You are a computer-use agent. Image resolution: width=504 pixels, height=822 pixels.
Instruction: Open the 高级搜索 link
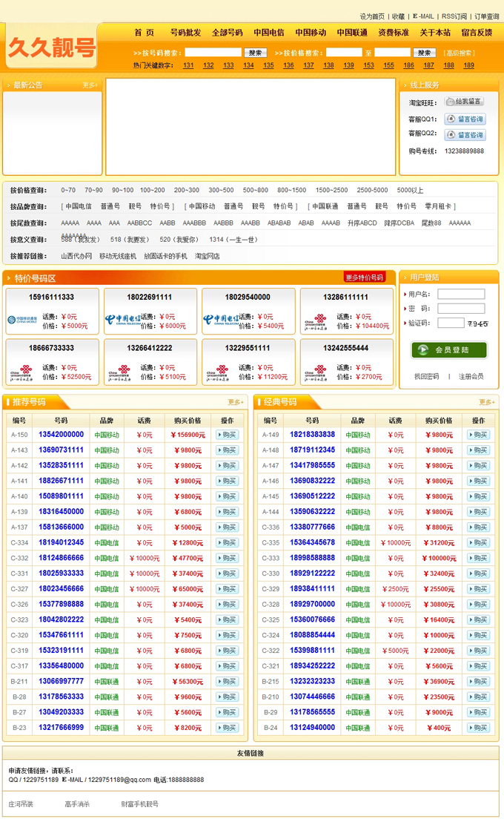460,53
